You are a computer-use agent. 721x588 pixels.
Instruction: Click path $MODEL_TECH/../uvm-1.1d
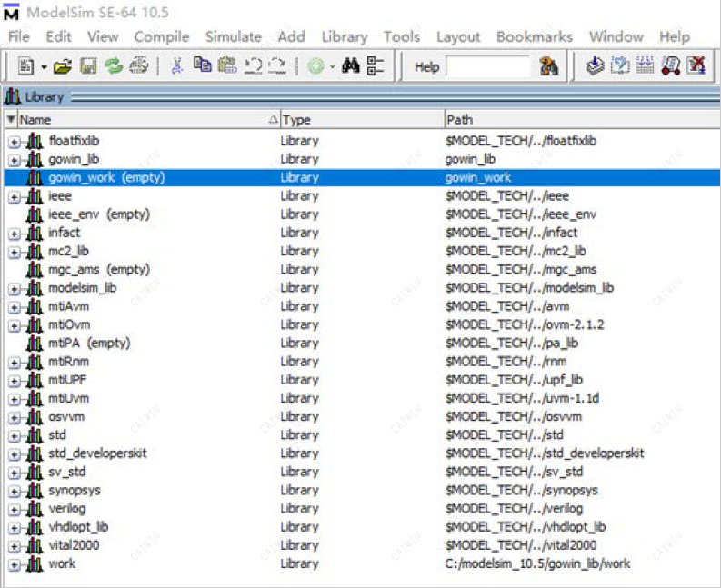tap(522, 398)
